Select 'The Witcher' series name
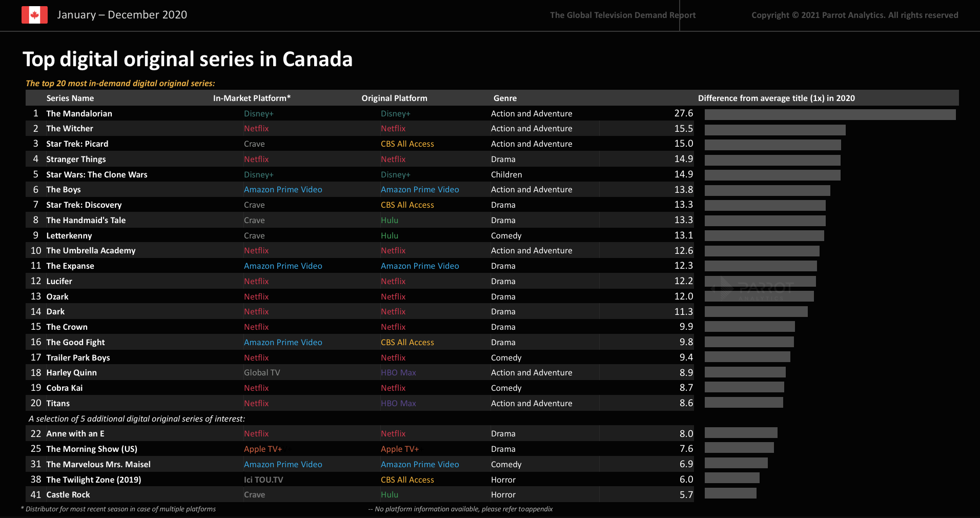 (70, 128)
